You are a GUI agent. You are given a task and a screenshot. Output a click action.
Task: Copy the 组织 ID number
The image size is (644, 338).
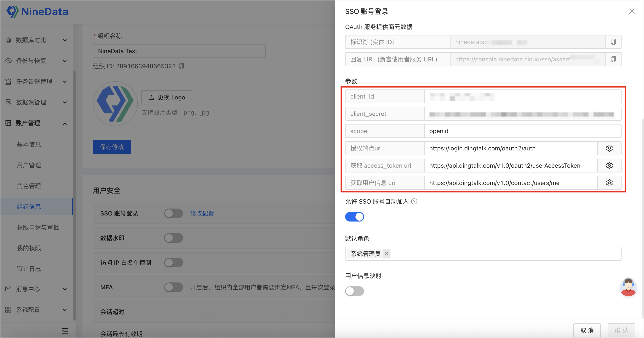point(181,66)
